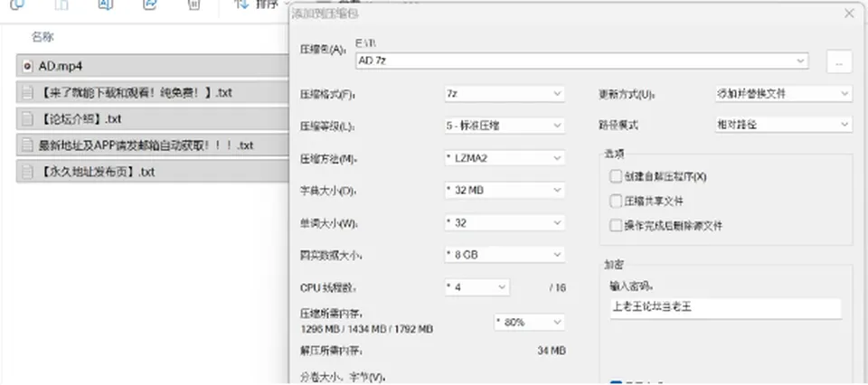Open the 单词大小 dropdown showing 32
Viewport: 868px width, 385px height.
505,223
